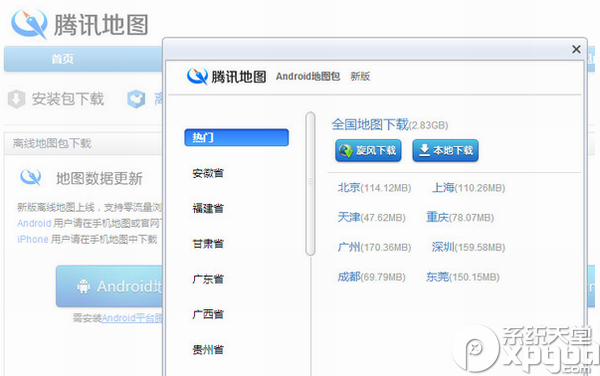Image resolution: width=600 pixels, height=376 pixels.
Task: Select 福建省 in the province list
Action: (208, 208)
